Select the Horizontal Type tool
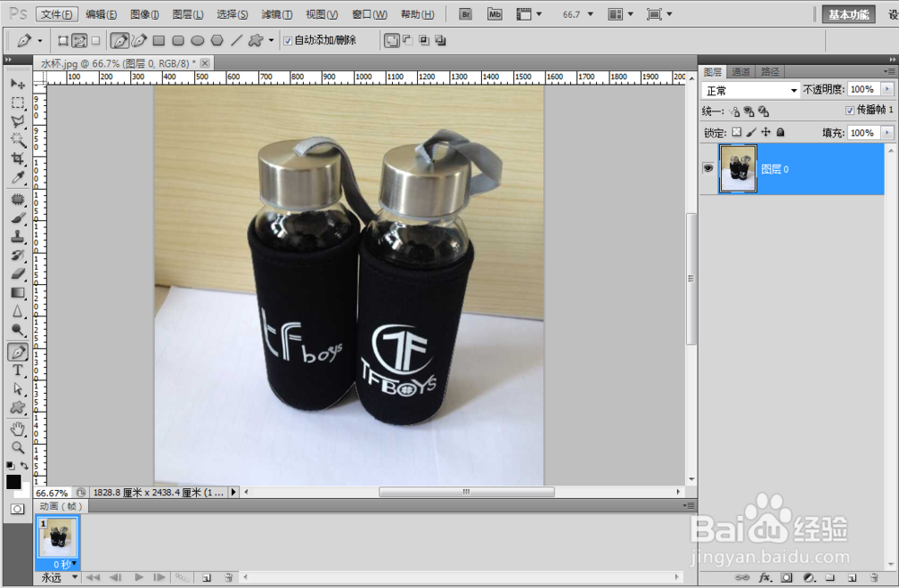 tap(18, 370)
